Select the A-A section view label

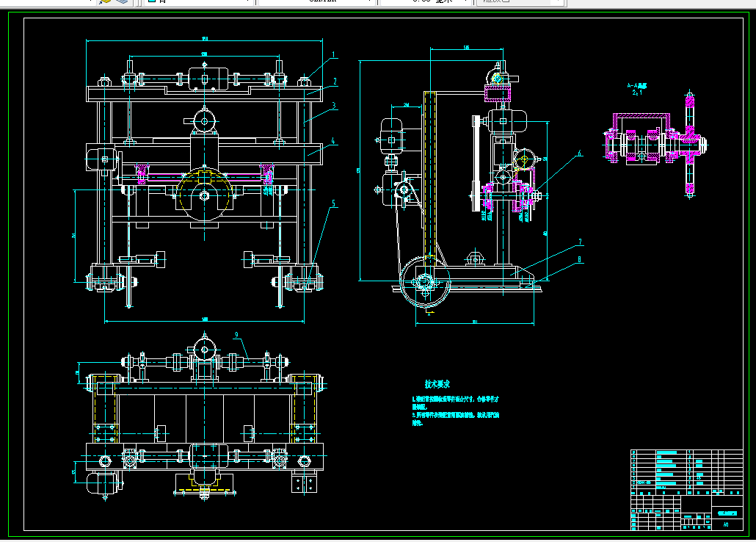637,85
